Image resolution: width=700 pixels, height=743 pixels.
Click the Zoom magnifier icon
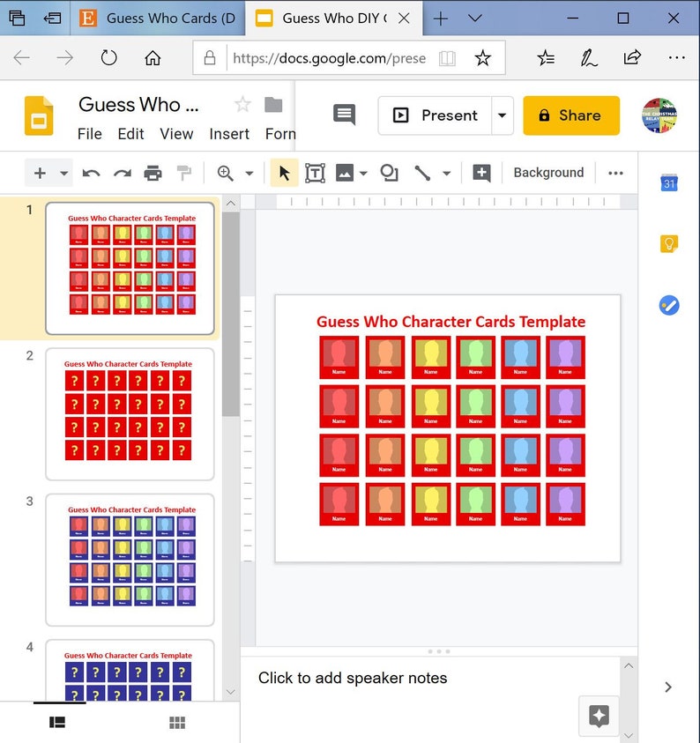point(225,173)
